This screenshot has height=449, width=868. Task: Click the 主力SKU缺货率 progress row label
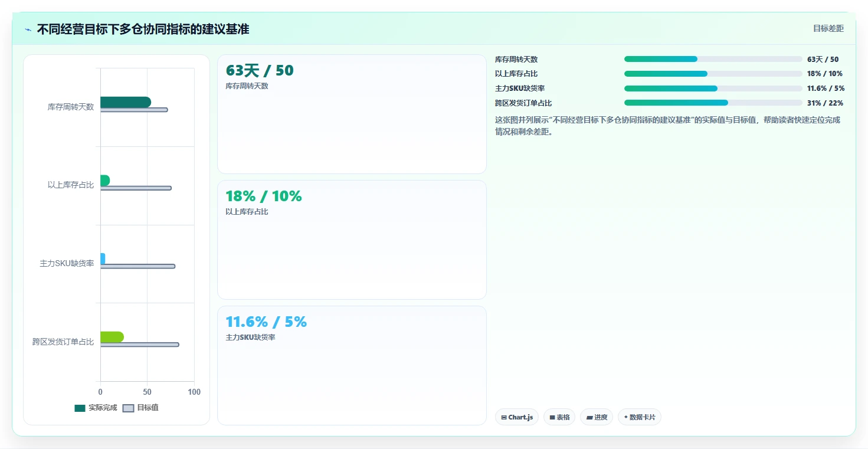click(x=520, y=89)
